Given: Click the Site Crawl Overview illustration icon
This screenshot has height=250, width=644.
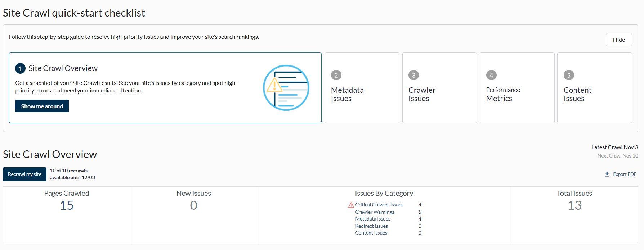Looking at the screenshot, I should coord(286,87).
